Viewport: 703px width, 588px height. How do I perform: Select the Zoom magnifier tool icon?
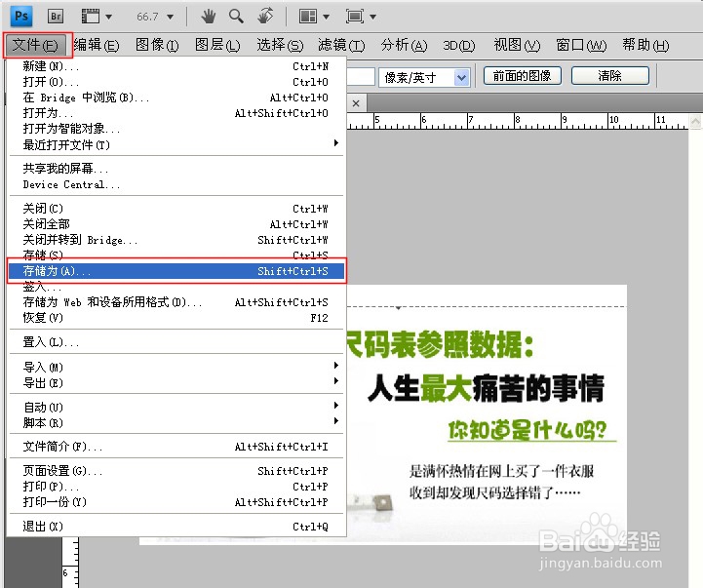[x=236, y=17]
